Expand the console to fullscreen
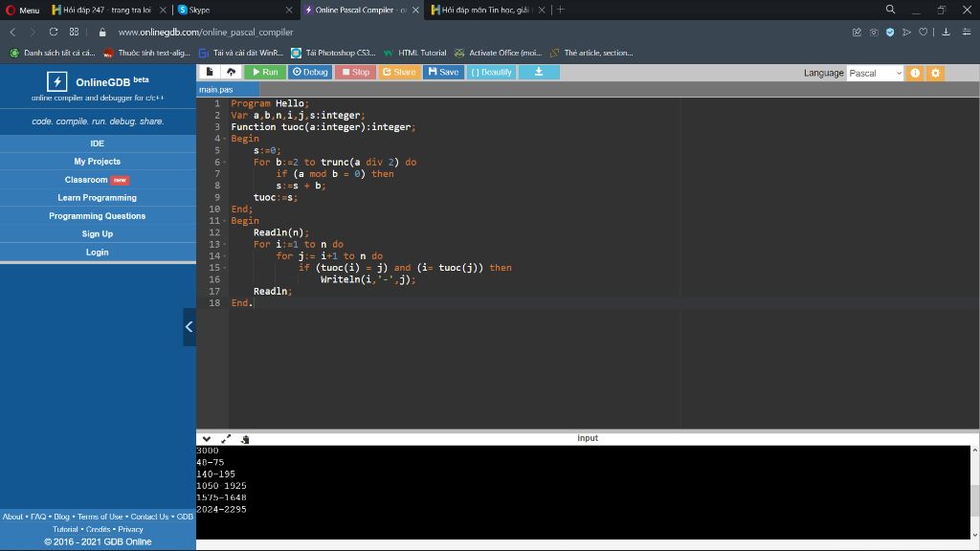 point(226,439)
